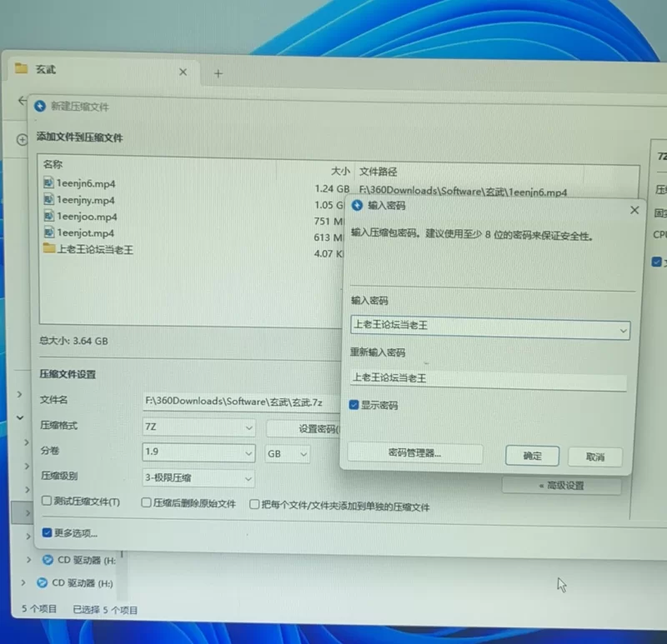
Task: Click the 确定 button to confirm password
Action: click(532, 456)
